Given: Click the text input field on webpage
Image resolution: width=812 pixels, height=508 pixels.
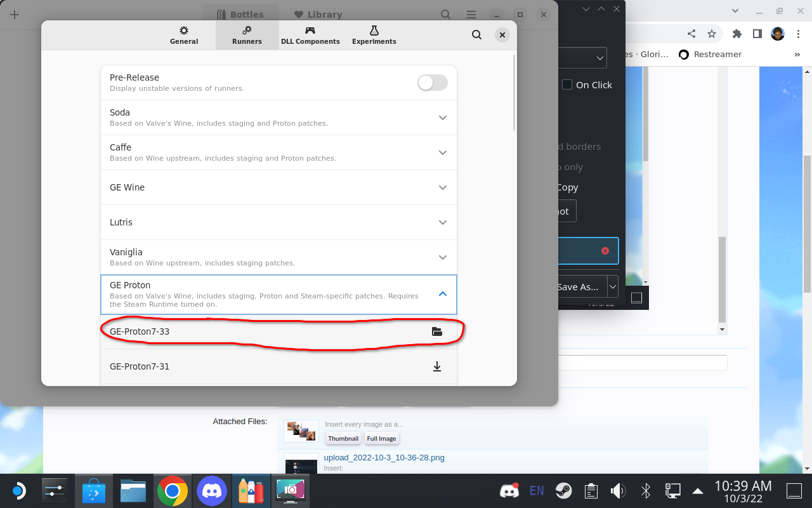Looking at the screenshot, I should pyautogui.click(x=643, y=363).
